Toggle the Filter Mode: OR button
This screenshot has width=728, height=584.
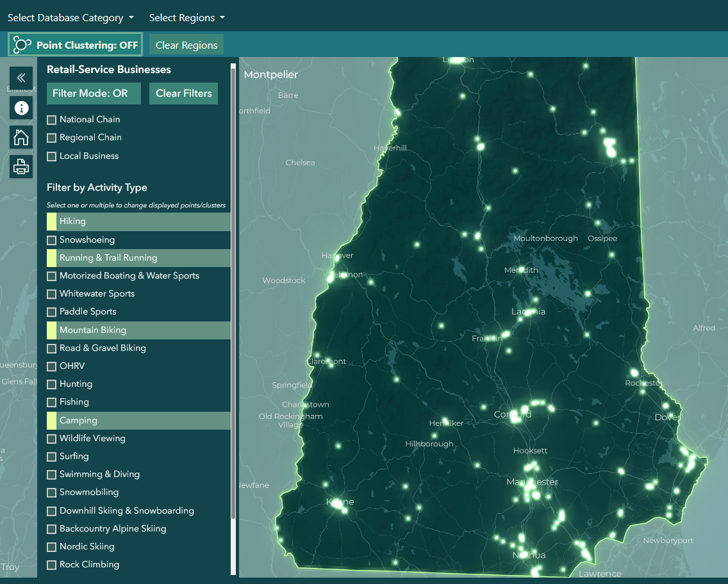tap(94, 93)
